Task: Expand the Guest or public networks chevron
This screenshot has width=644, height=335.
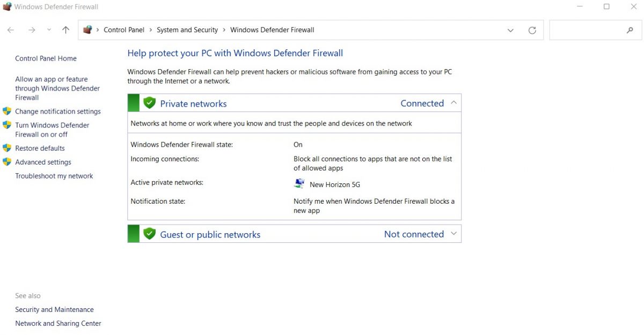Action: [x=453, y=234]
